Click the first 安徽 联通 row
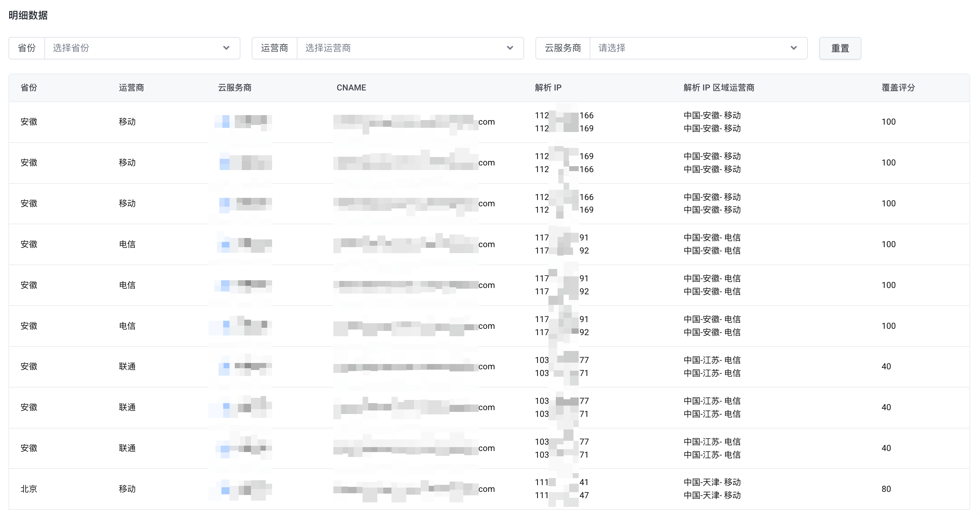Image resolution: width=980 pixels, height=514 pixels. click(127, 366)
